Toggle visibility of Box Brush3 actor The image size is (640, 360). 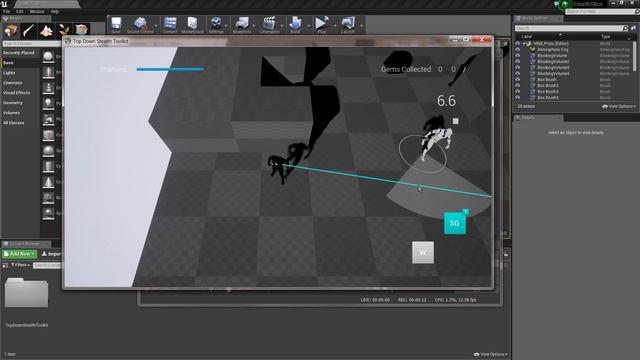518,91
